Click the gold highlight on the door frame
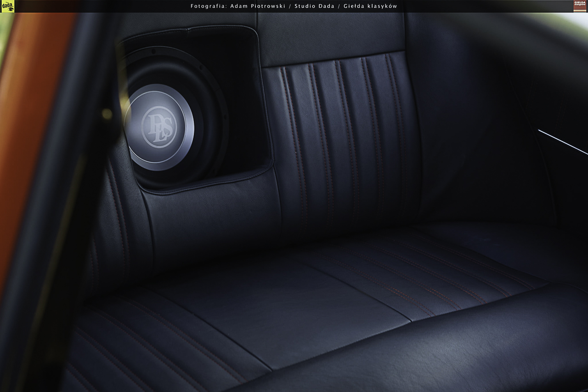 (107, 114)
